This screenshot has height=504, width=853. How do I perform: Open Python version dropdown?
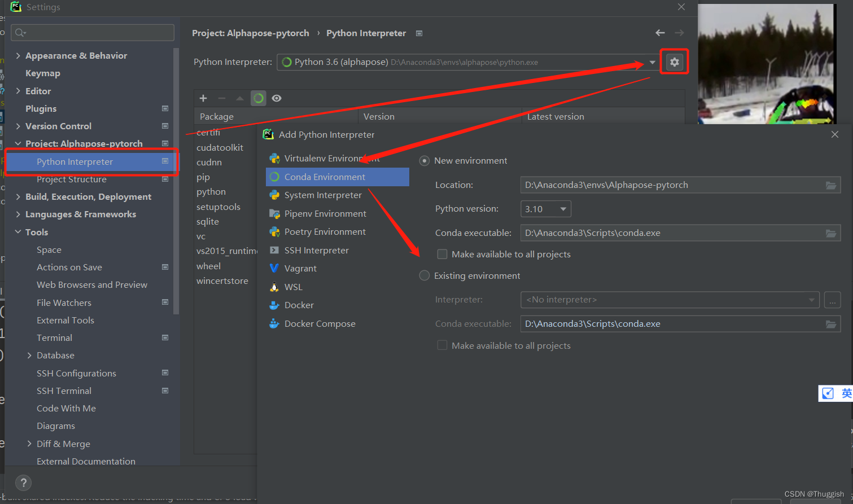546,209
